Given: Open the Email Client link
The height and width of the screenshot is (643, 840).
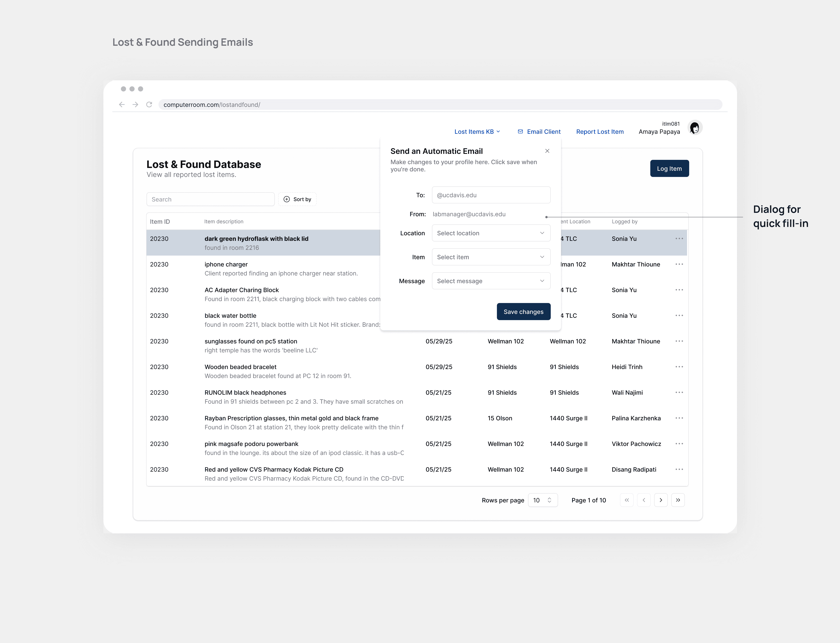Looking at the screenshot, I should coord(539,132).
